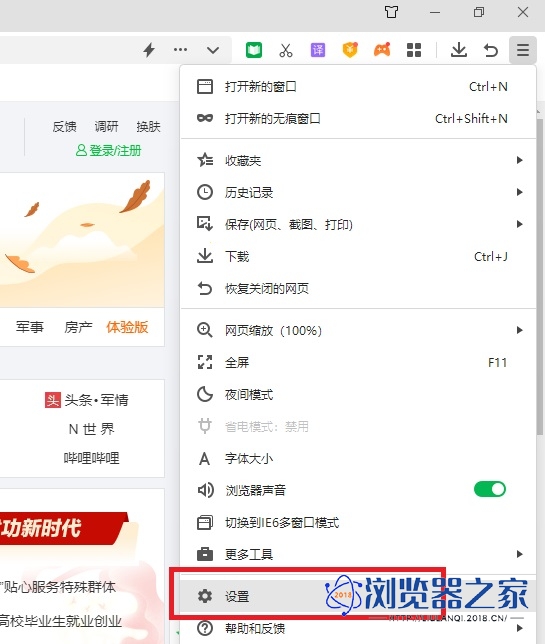Image resolution: width=545 pixels, height=644 pixels.
Task: Click the green book reader icon
Action: pos(254,50)
